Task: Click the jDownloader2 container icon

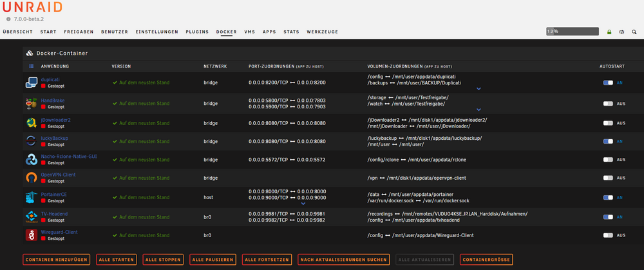Action: tap(32, 123)
